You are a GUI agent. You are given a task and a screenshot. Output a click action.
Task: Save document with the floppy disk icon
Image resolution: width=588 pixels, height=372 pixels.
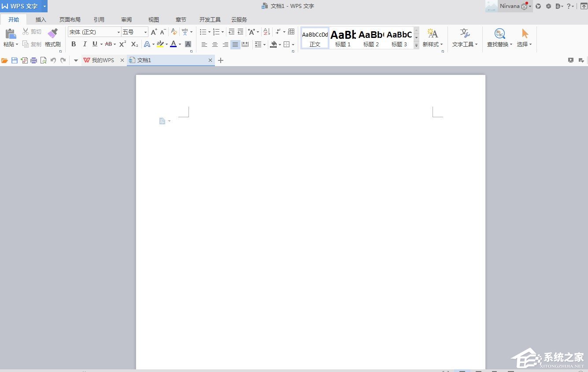coord(15,60)
